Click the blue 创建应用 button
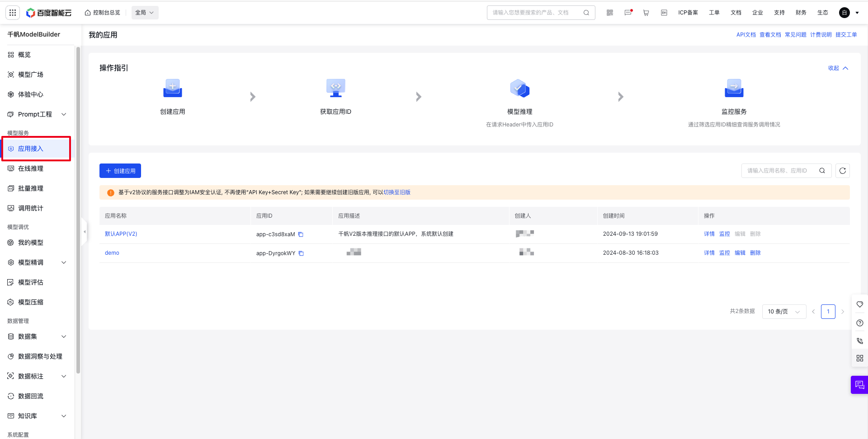 coord(120,171)
